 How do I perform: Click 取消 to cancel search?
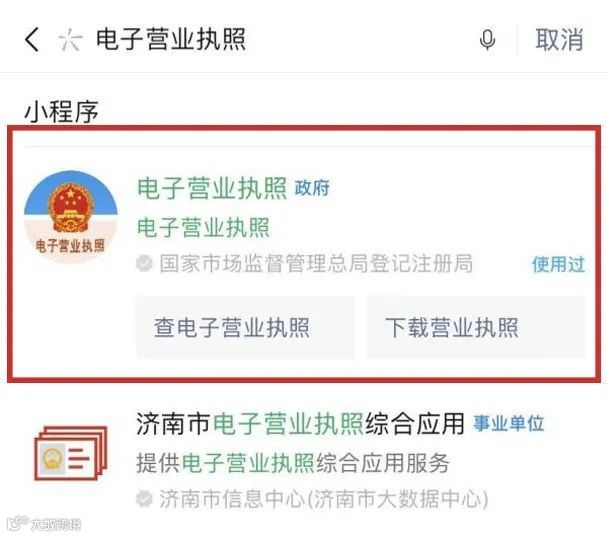pos(559,39)
